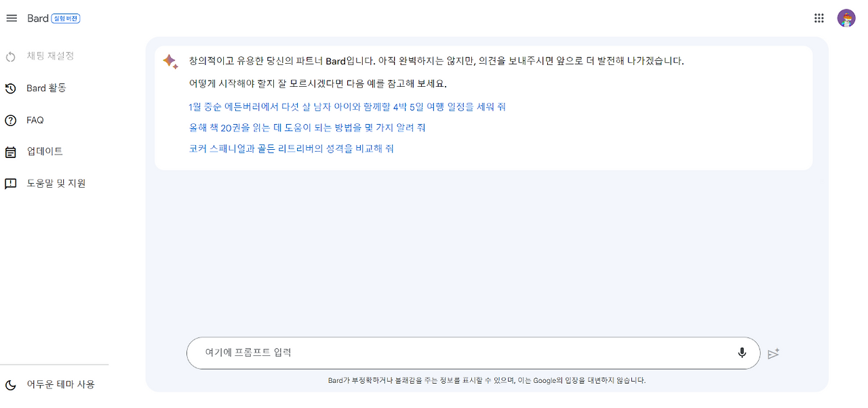Open the navigation hamburger menu
The width and height of the screenshot is (868, 408).
11,18
